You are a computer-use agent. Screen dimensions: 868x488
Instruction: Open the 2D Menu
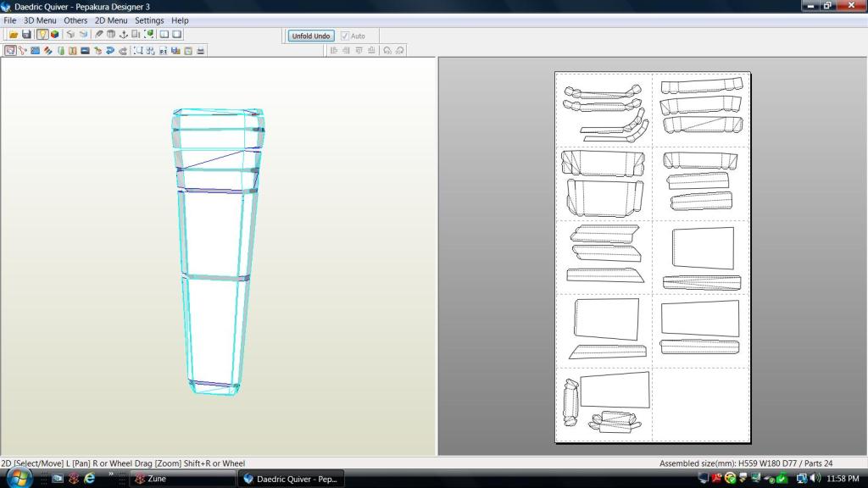click(x=111, y=20)
